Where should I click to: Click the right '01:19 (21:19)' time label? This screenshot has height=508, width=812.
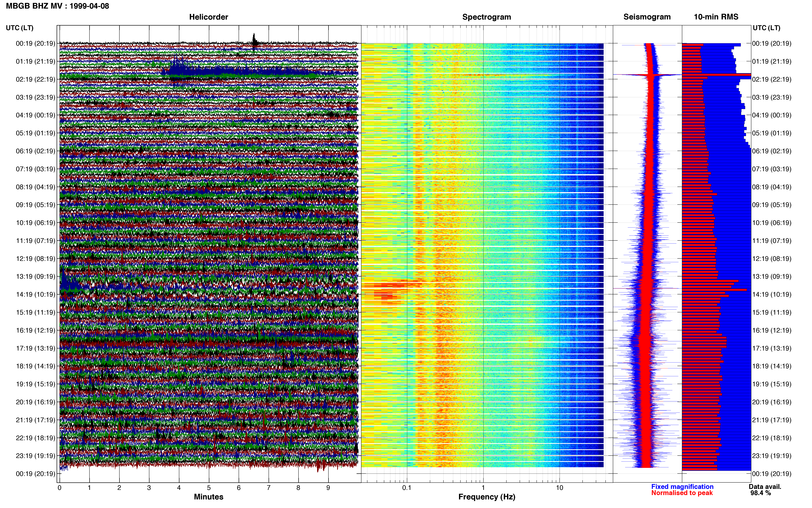point(772,61)
